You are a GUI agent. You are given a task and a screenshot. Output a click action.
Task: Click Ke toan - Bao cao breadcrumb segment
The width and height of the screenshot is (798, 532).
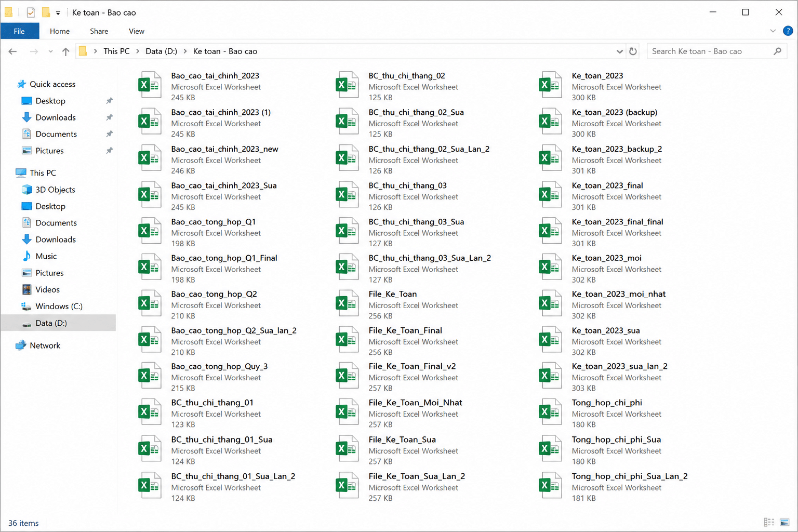[225, 51]
